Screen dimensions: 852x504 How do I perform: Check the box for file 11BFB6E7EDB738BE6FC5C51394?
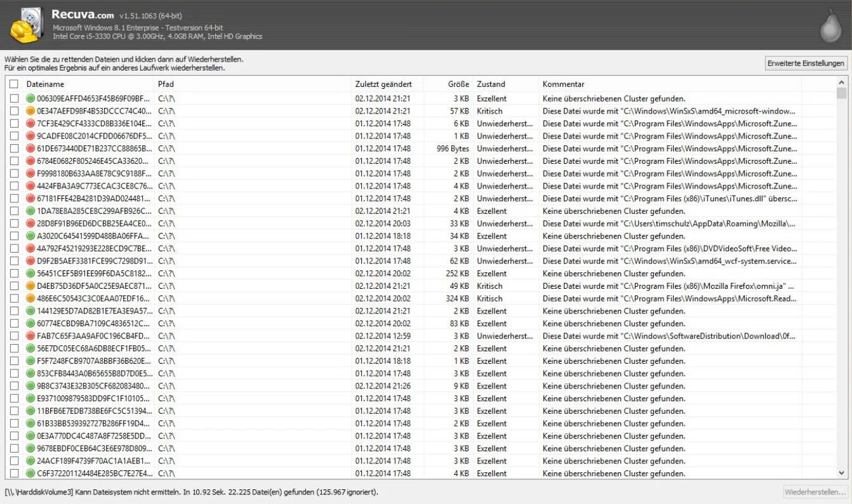click(14, 411)
